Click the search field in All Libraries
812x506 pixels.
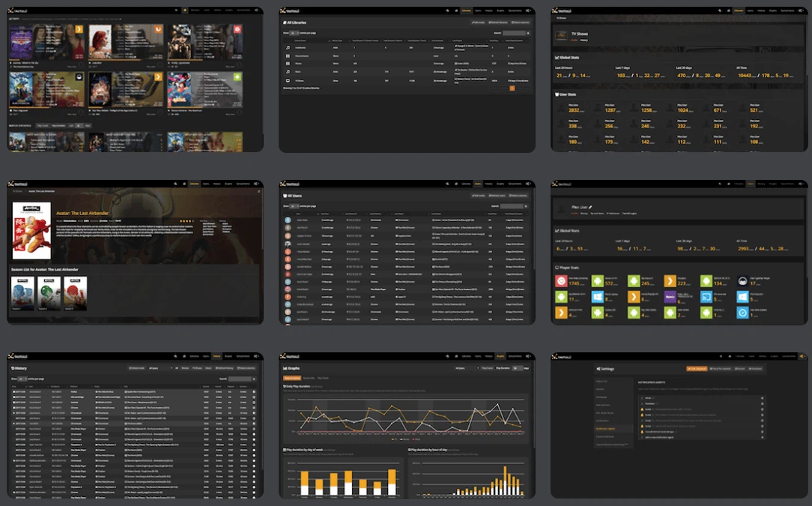[514, 33]
